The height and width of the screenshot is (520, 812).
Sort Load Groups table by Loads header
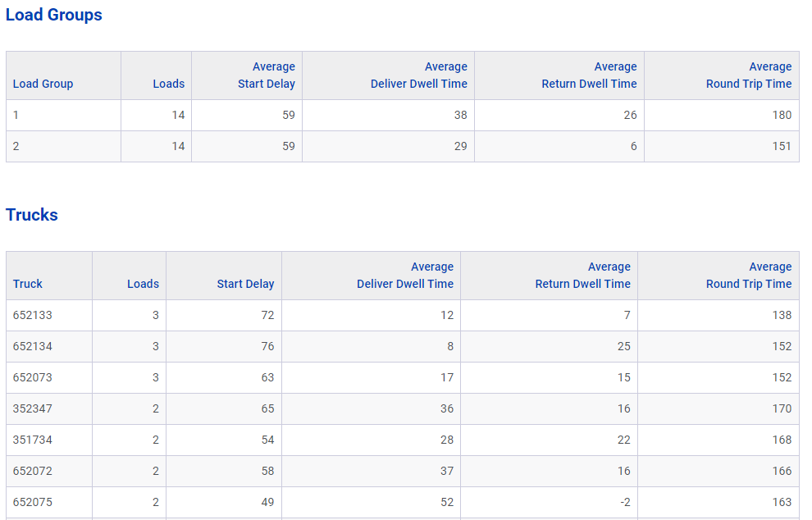click(168, 84)
